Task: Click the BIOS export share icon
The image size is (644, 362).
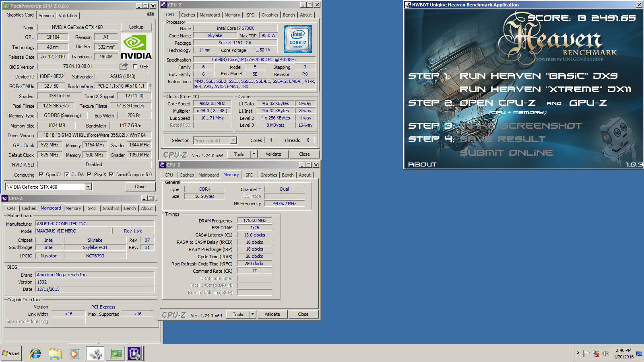Action: click(x=124, y=66)
